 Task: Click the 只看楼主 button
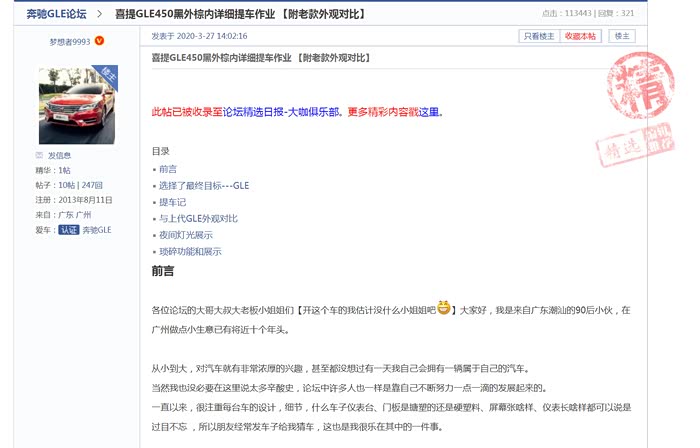coord(538,36)
